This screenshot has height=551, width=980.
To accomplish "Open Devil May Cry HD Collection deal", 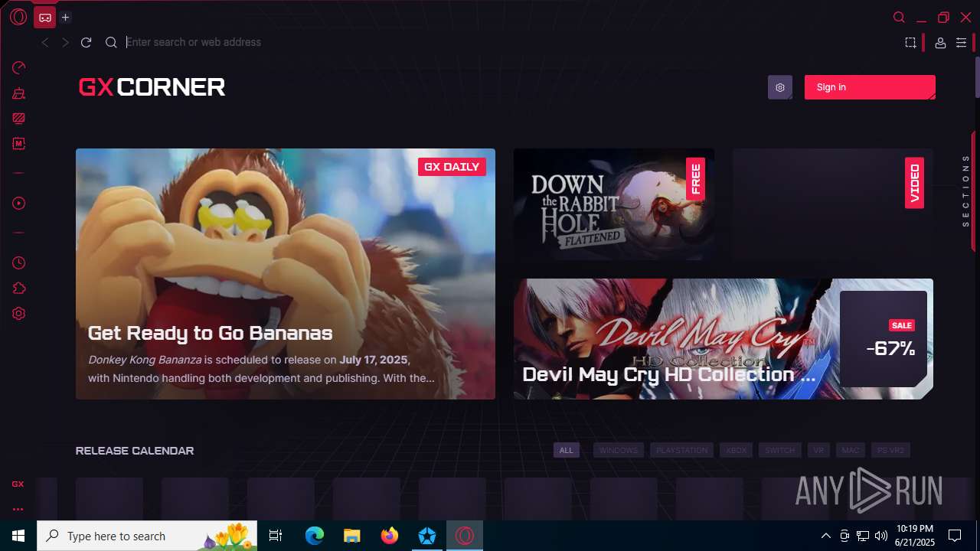I will pos(724,339).
